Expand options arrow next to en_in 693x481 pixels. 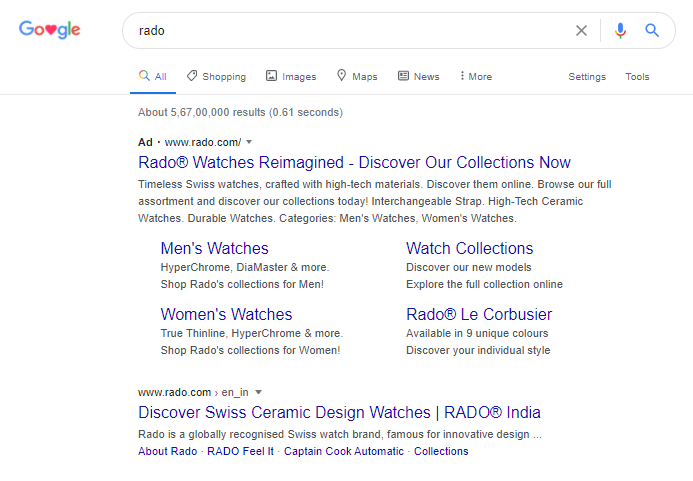259,392
